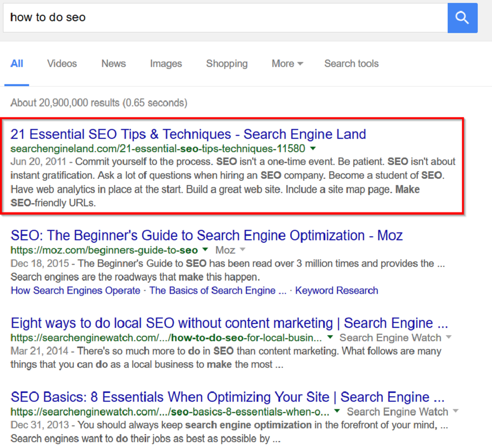Expand green arrow beside how-to-do-seo-for-local-busin URL
Screen dimensions: 492x448
330,337
